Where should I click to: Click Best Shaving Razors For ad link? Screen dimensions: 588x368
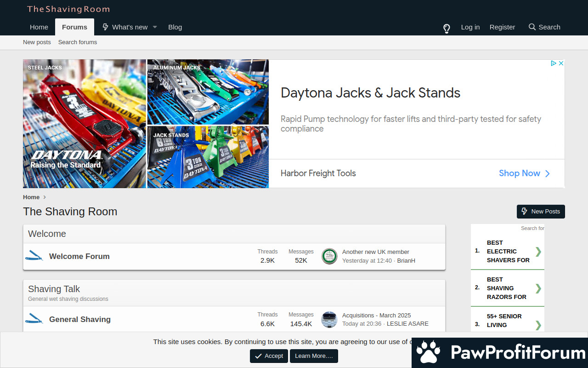508,288
